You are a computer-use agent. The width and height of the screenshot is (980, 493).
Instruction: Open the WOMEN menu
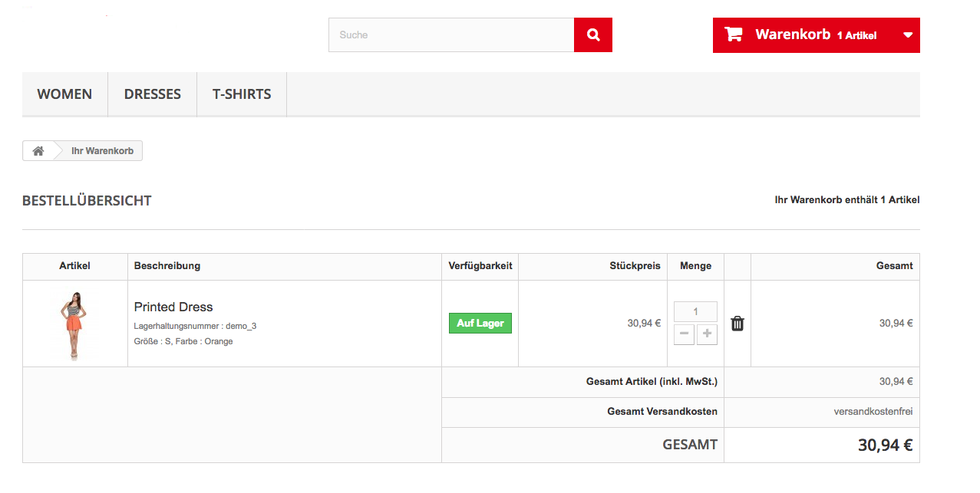64,94
